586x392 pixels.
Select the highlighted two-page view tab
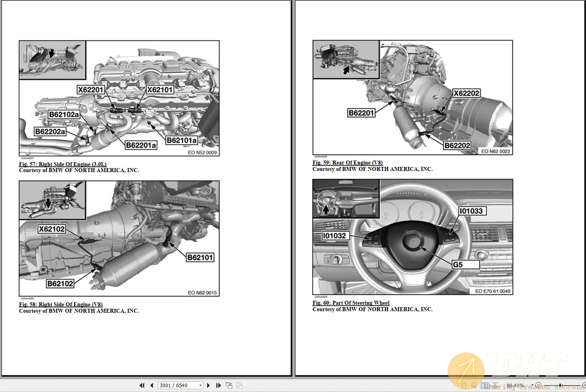point(485,385)
